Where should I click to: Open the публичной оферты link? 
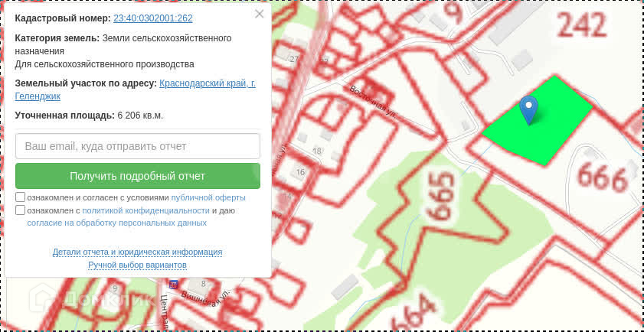click(x=208, y=197)
